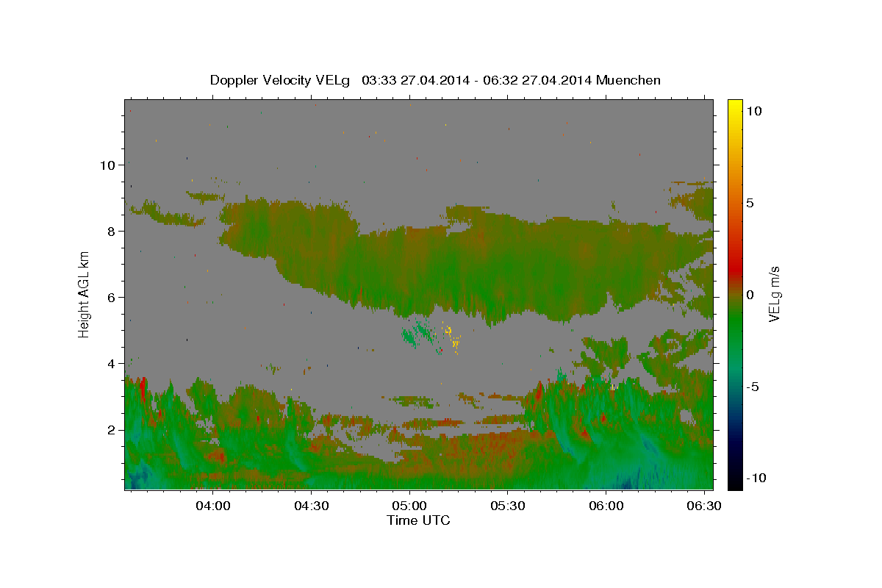Click the "VELg m/s" colorbar label
The height and width of the screenshot is (588, 882).
click(774, 295)
